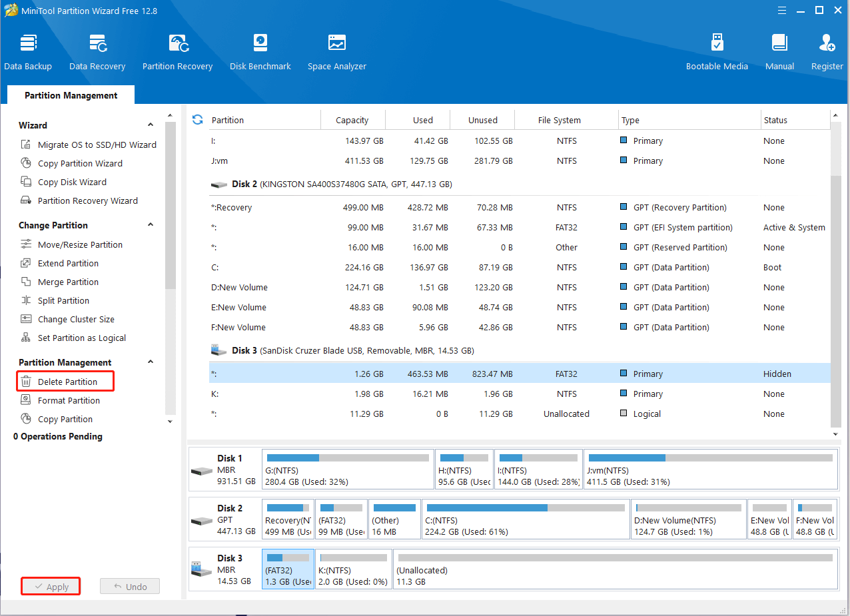This screenshot has height=616, width=850.
Task: Click the Apply button
Action: [x=51, y=587]
